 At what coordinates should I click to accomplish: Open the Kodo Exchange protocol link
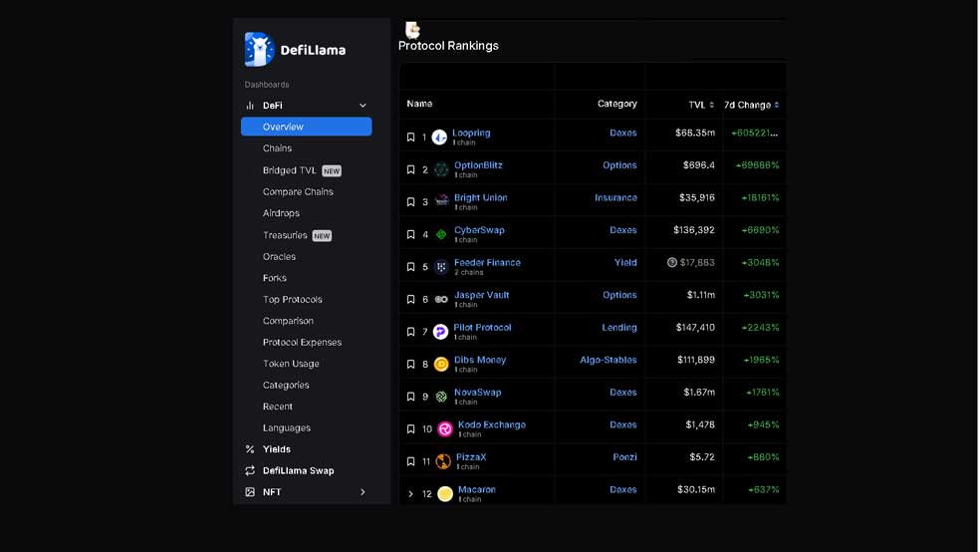point(492,424)
